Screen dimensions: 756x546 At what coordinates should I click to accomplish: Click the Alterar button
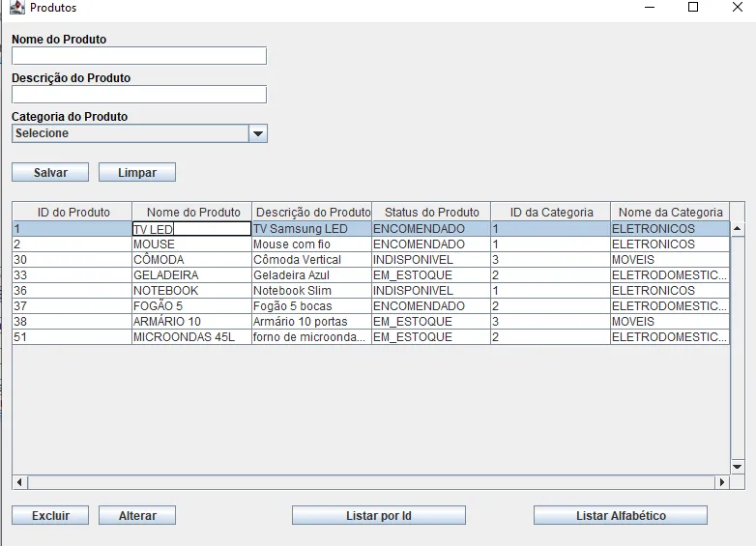pos(137,516)
